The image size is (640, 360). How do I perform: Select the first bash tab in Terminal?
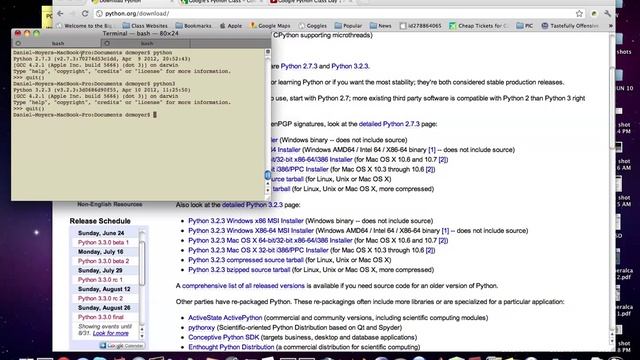tap(58, 43)
